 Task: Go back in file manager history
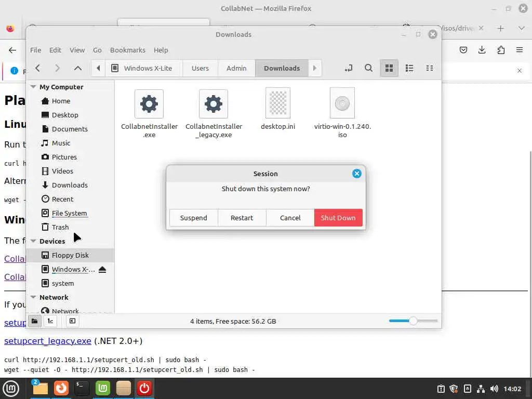pyautogui.click(x=37, y=68)
